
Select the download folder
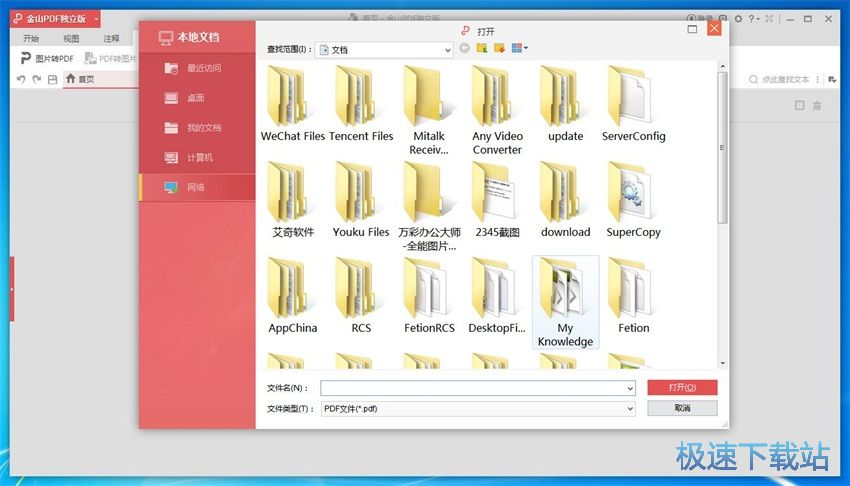[x=565, y=199]
